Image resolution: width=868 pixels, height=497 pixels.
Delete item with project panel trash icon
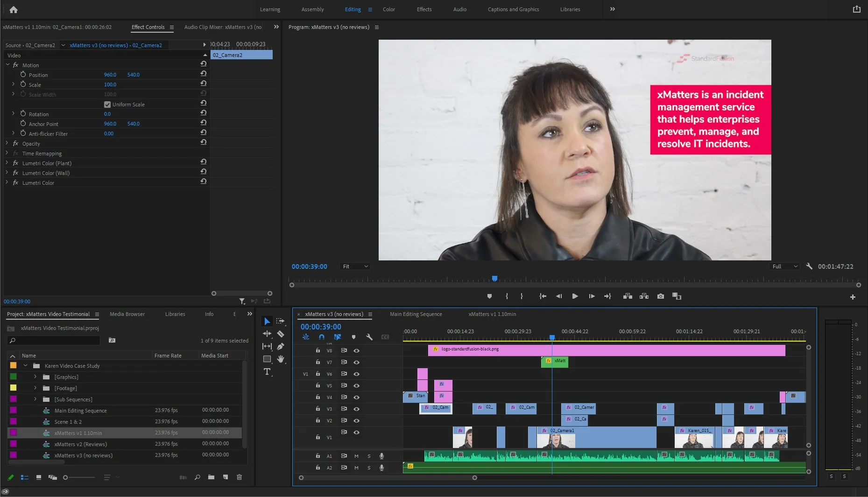pos(240,477)
